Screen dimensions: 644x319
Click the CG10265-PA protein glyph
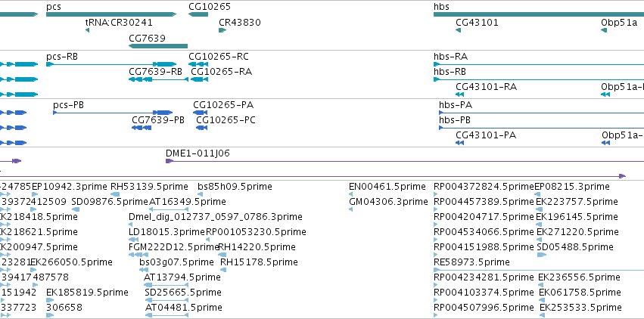tap(201, 113)
